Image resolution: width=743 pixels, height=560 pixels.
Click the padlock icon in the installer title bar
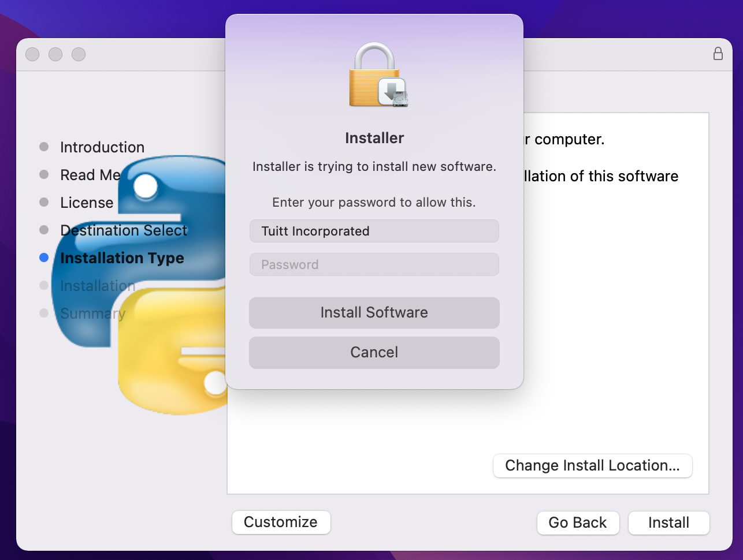[x=718, y=54]
